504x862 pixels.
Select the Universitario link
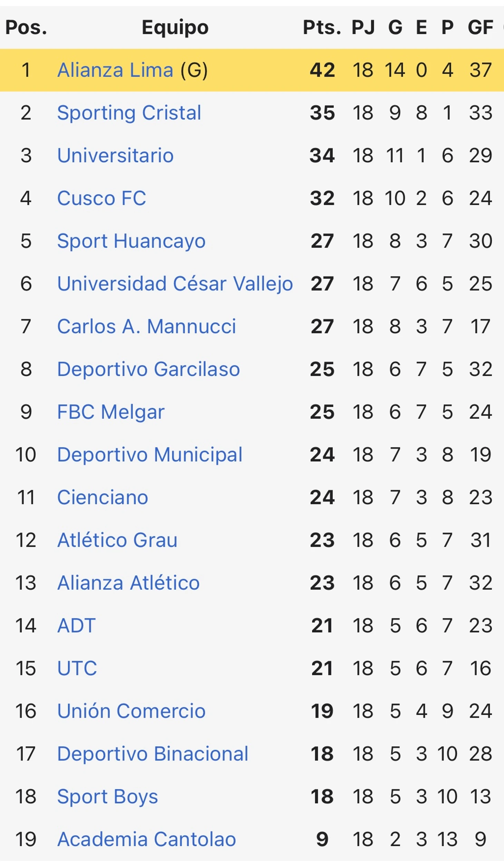[115, 155]
